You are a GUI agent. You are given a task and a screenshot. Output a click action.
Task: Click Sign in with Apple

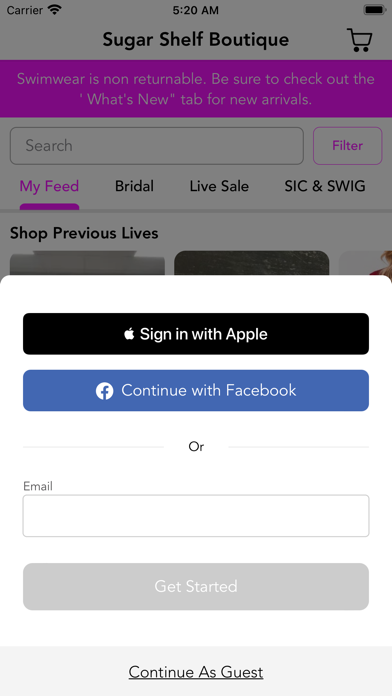[196, 334]
